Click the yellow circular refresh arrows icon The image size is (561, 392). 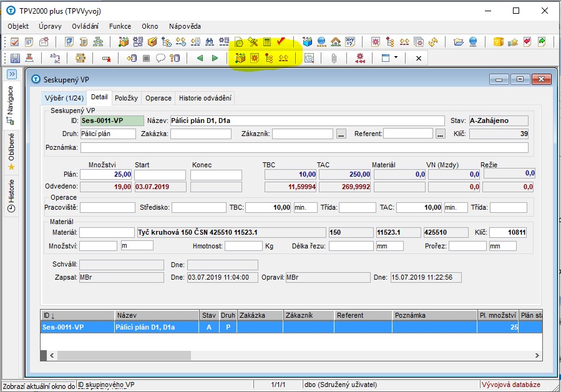[x=433, y=42]
